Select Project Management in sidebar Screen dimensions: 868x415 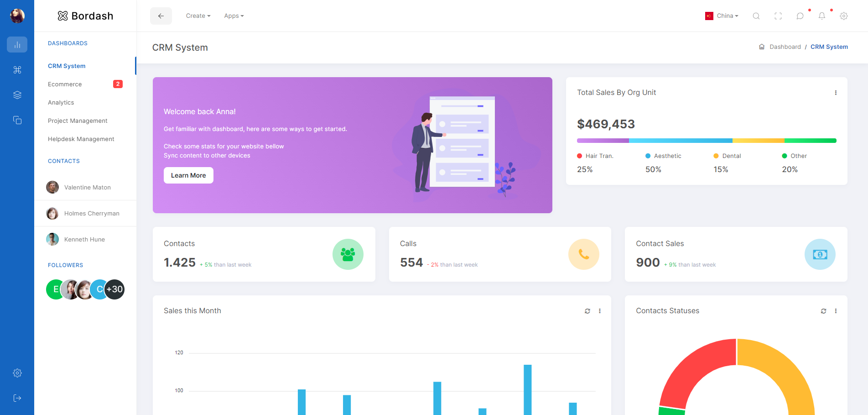click(x=78, y=121)
